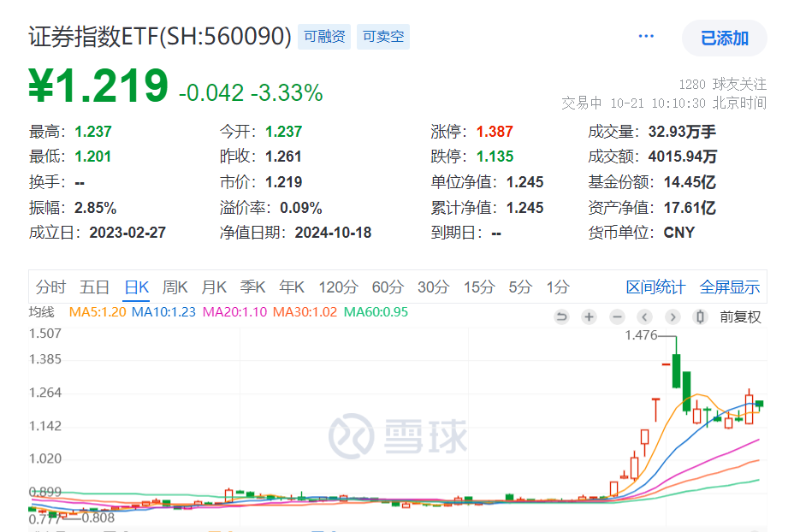Switch to 15分 chart tab
The width and height of the screenshot is (794, 532).
pyautogui.click(x=478, y=287)
